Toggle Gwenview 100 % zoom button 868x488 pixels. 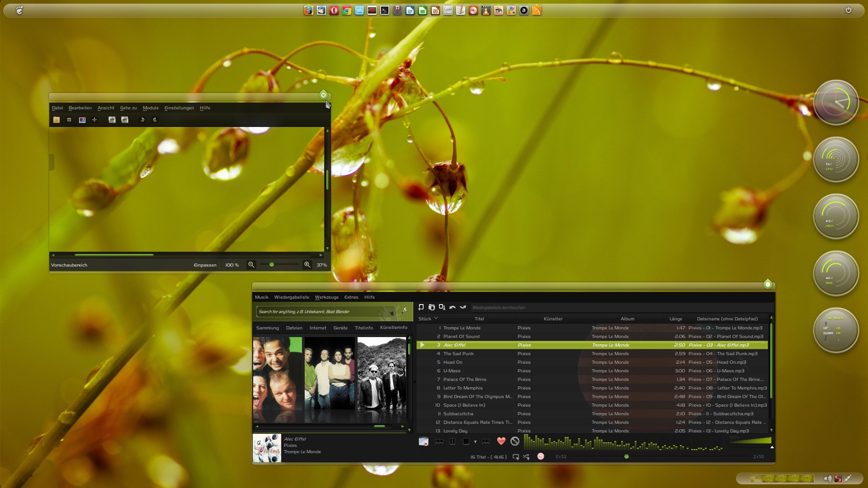pyautogui.click(x=232, y=265)
